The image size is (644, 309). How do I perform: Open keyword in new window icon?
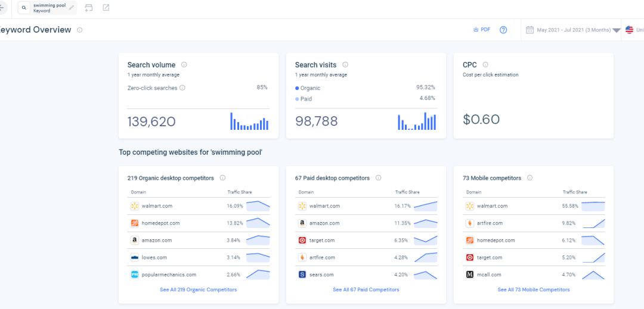tap(106, 8)
